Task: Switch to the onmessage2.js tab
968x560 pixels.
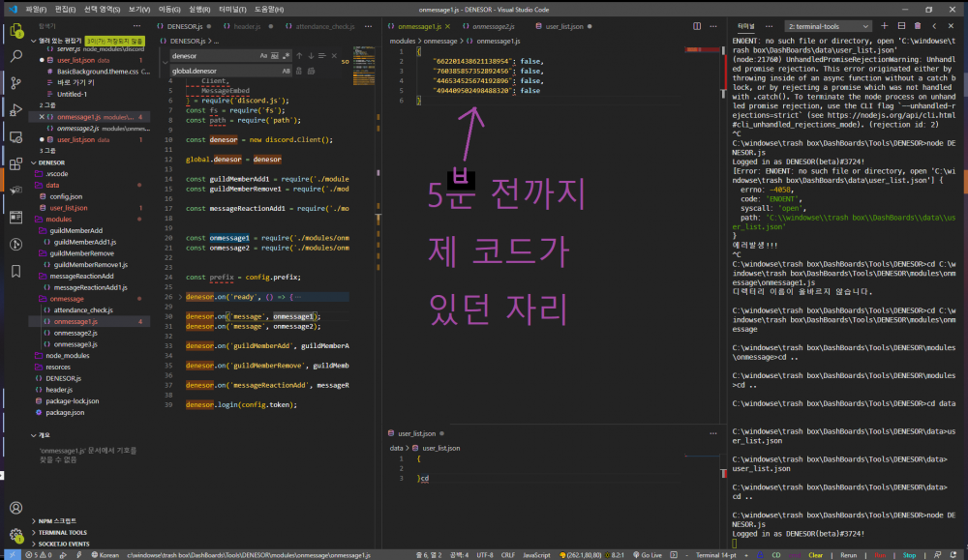Action: click(x=493, y=26)
